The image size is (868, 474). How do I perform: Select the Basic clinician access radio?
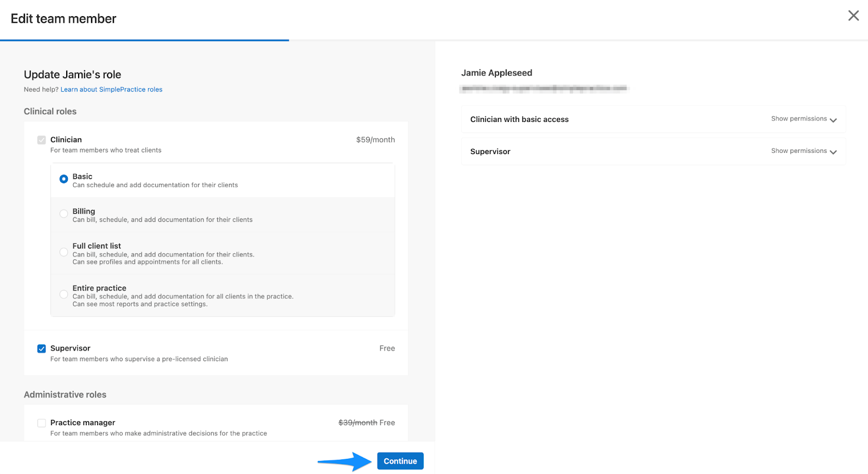point(64,179)
